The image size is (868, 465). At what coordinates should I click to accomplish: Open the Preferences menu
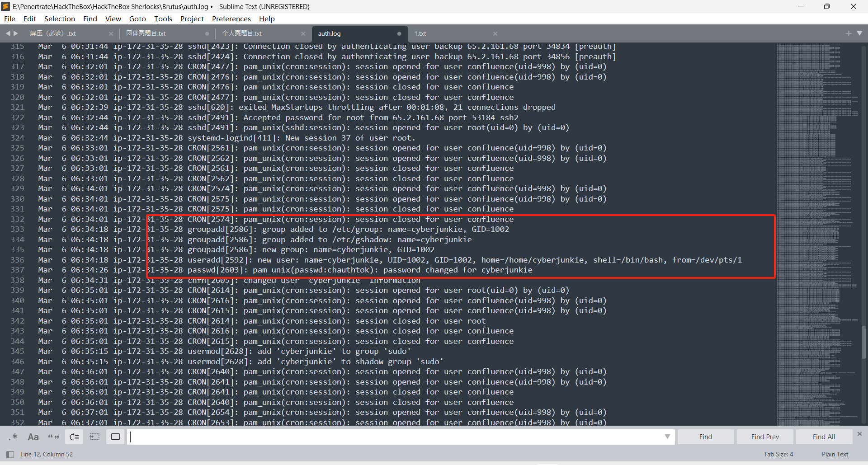231,19
